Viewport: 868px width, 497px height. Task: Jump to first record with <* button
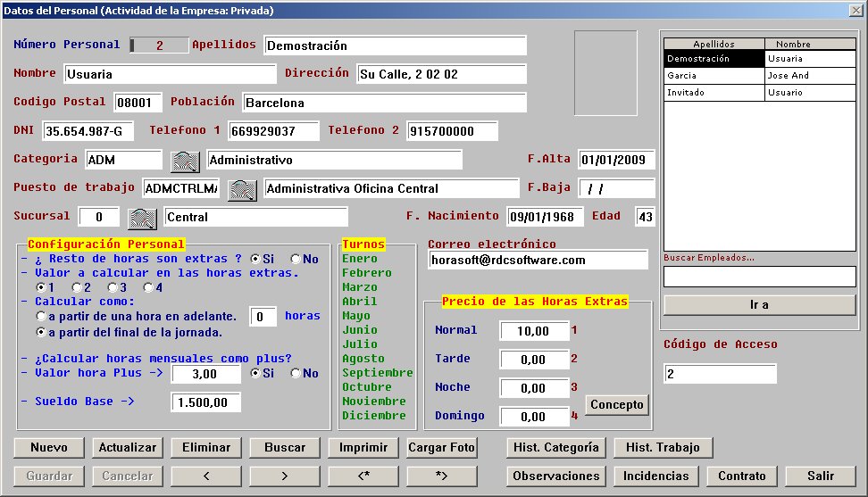tap(363, 476)
